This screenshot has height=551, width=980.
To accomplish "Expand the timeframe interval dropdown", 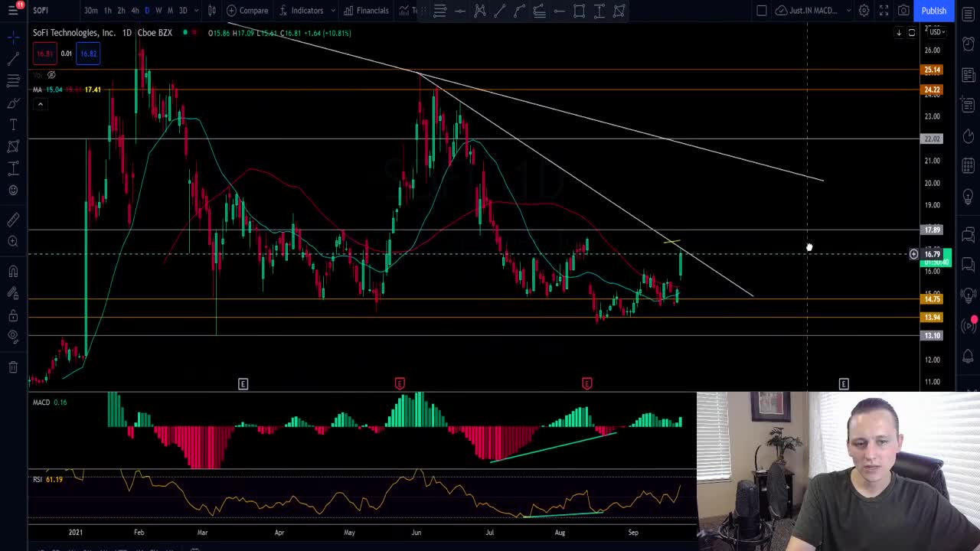I will [196, 10].
